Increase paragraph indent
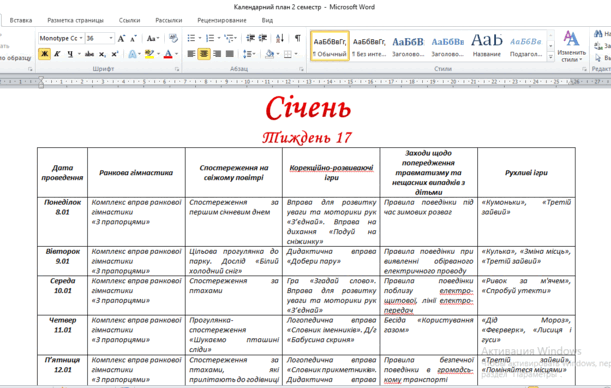 (x=263, y=38)
